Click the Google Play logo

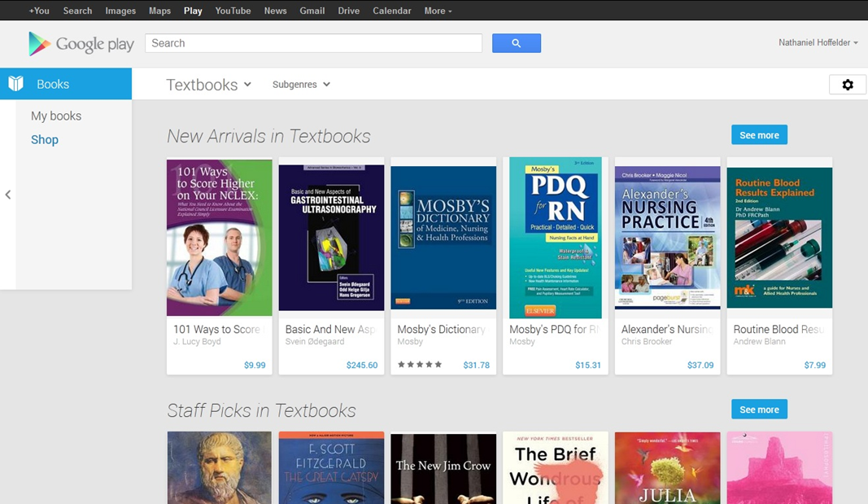click(x=81, y=44)
